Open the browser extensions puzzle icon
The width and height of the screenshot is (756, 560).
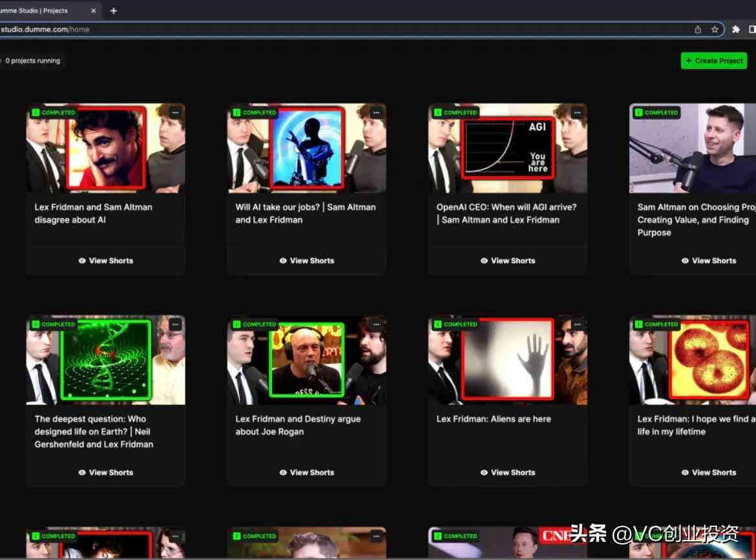736,30
